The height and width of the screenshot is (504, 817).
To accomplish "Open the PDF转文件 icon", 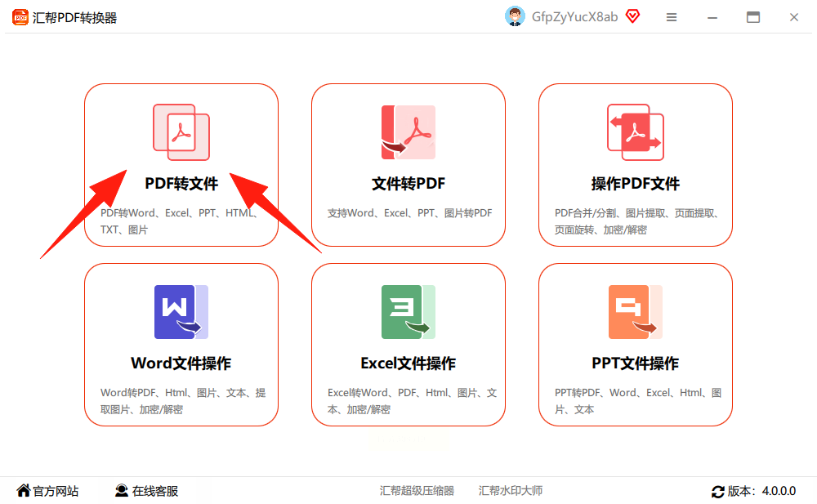I will pyautogui.click(x=181, y=132).
